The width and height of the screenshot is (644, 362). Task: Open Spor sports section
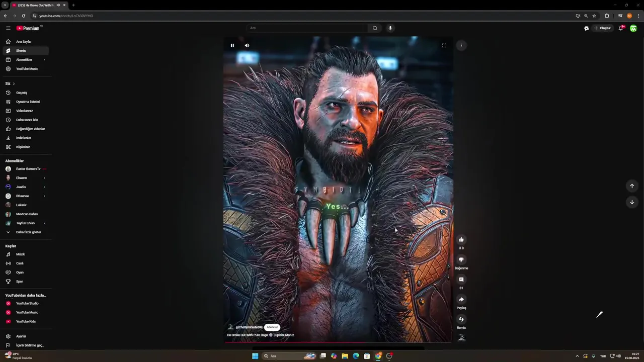pos(25,282)
